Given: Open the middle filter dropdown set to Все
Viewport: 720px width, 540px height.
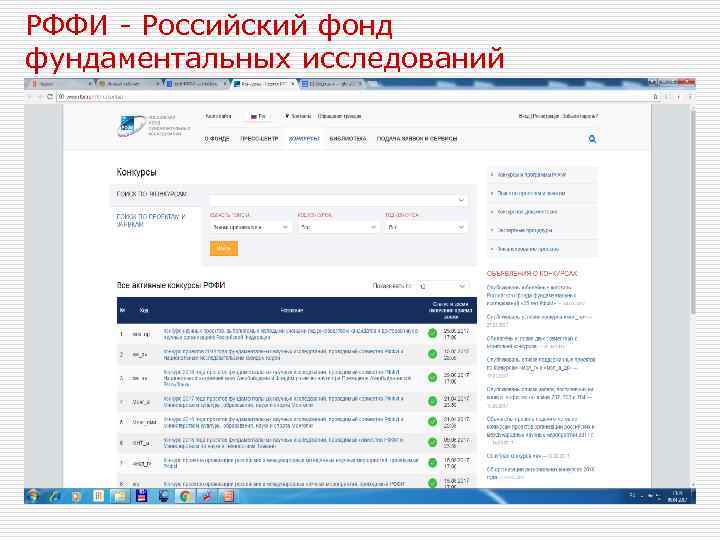Looking at the screenshot, I should point(338,227).
